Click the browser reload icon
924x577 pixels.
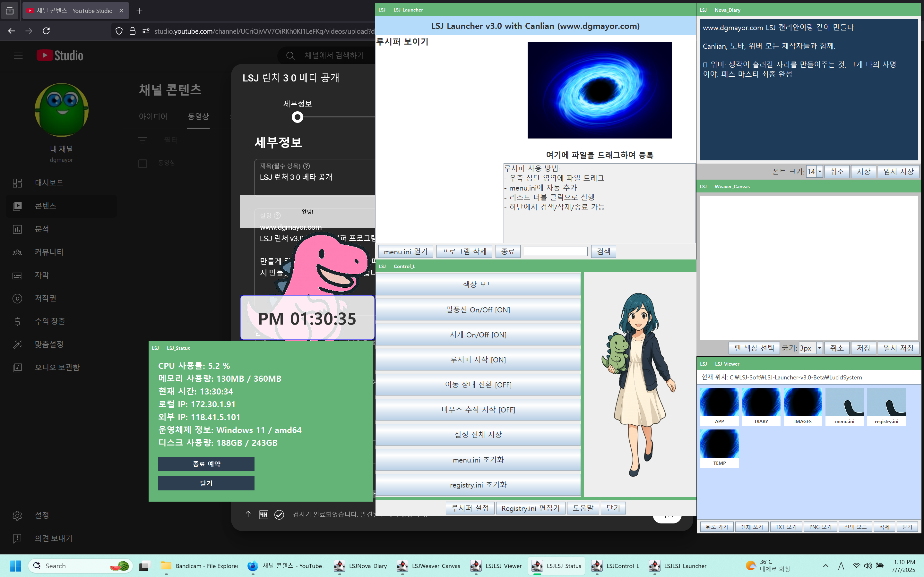pos(46,31)
